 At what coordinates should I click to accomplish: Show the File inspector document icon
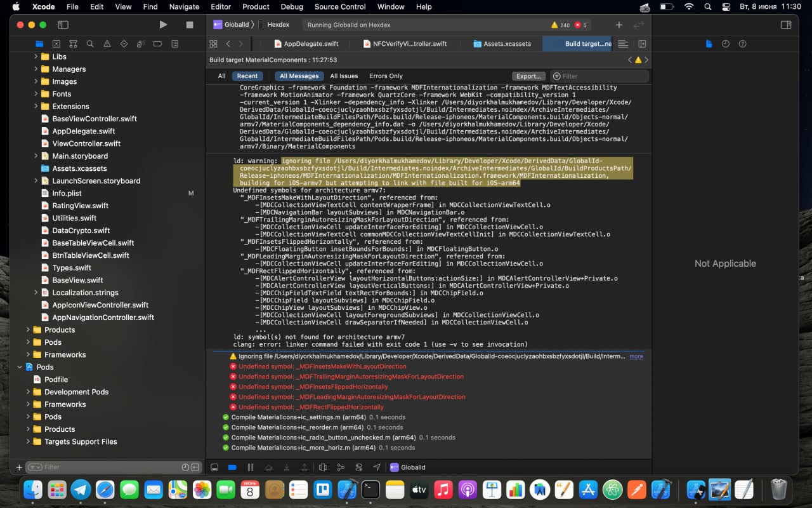(709, 44)
